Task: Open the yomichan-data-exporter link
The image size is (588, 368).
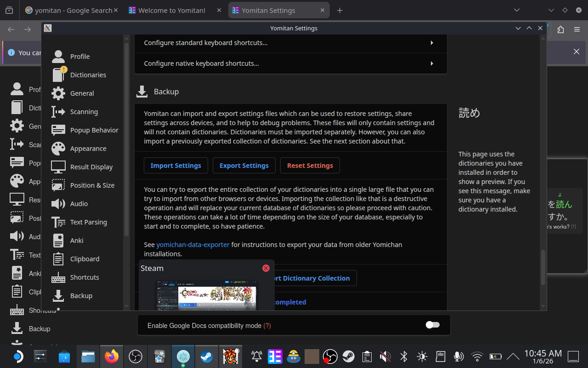Action: click(x=193, y=245)
